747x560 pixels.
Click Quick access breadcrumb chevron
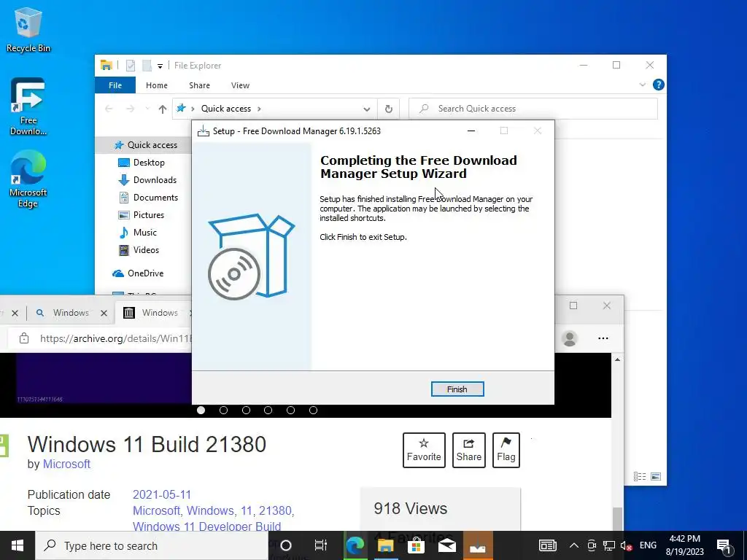[x=259, y=109]
